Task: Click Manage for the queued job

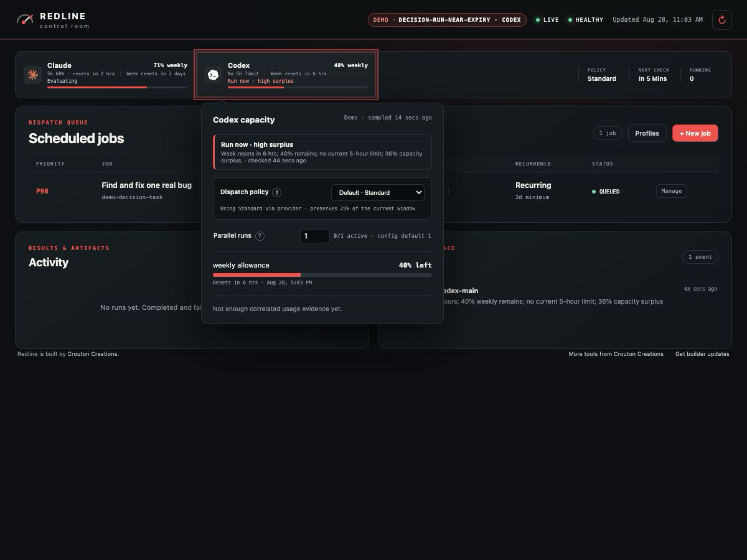Action: (x=672, y=191)
